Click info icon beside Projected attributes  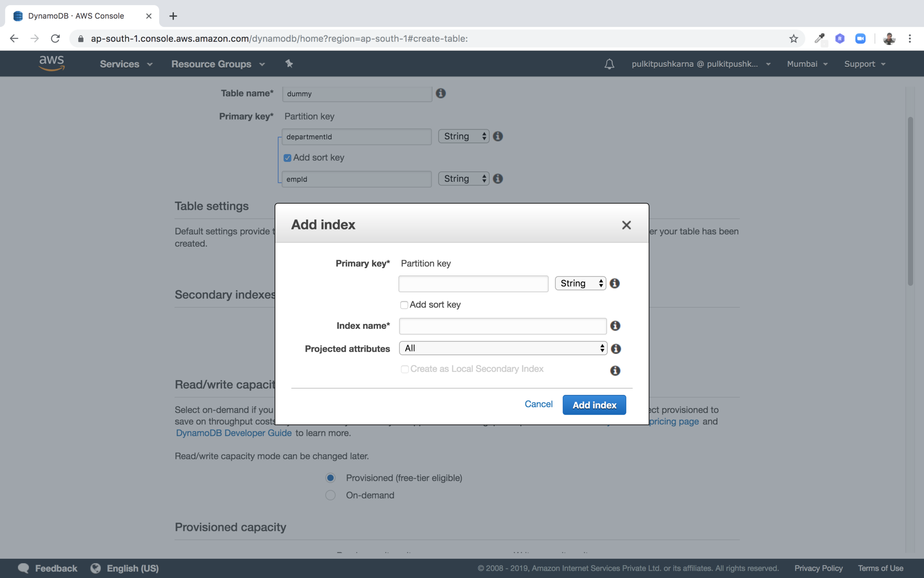(x=616, y=349)
